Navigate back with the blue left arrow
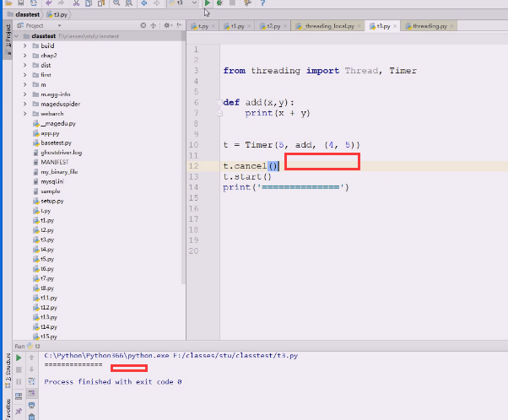 pyautogui.click(x=144, y=3)
